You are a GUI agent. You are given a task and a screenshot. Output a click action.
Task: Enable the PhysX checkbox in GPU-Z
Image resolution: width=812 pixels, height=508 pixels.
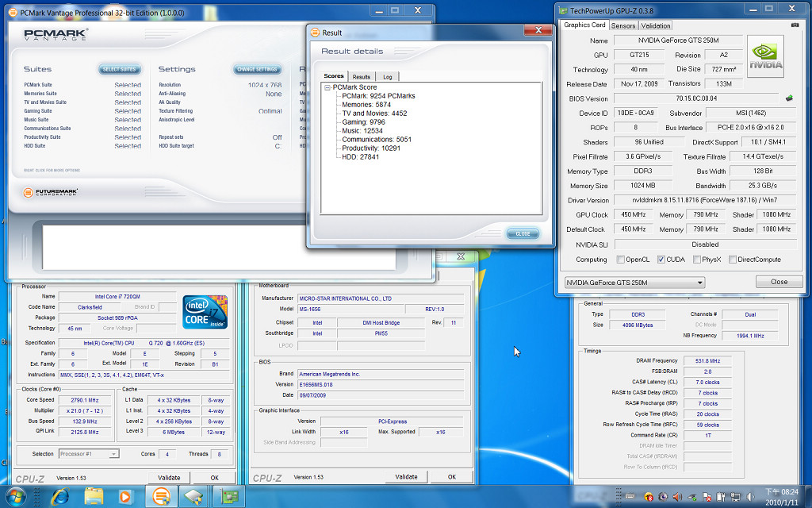tap(696, 260)
